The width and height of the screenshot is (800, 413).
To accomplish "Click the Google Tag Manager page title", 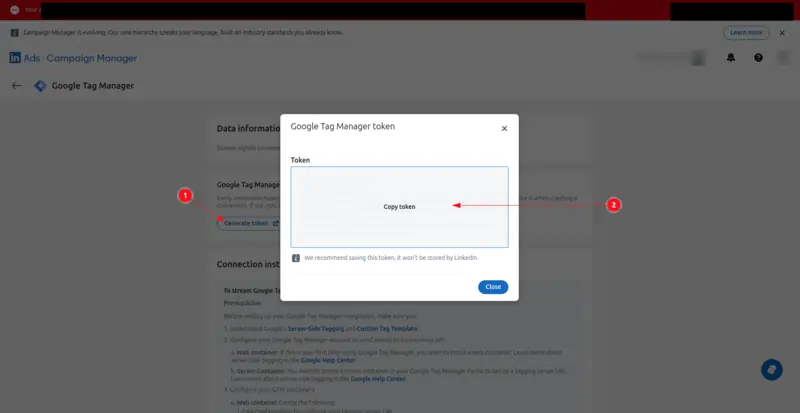I will [x=93, y=86].
